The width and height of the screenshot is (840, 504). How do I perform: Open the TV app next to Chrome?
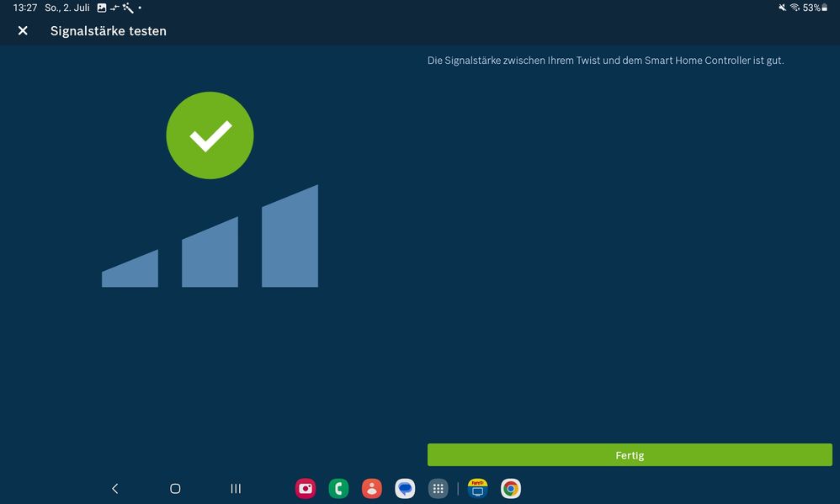point(476,488)
